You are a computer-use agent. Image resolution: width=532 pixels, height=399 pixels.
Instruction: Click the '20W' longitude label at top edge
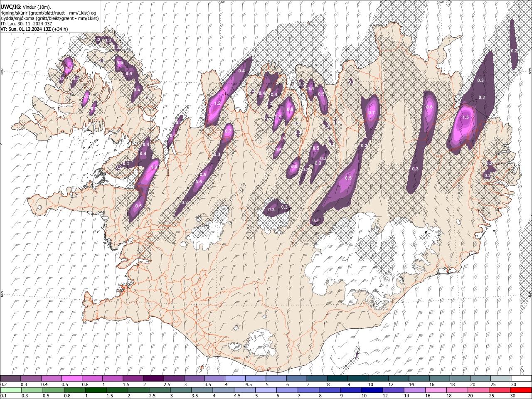tap(221, 2)
